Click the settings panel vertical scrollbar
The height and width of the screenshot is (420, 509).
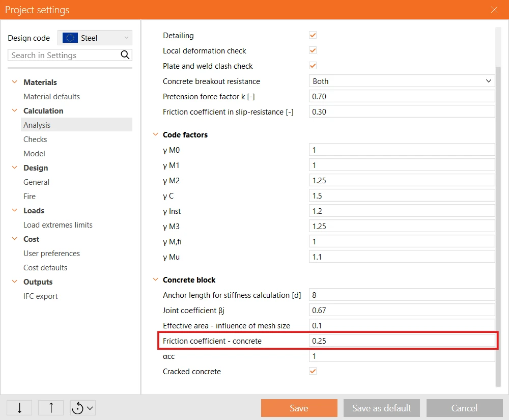pyautogui.click(x=498, y=227)
